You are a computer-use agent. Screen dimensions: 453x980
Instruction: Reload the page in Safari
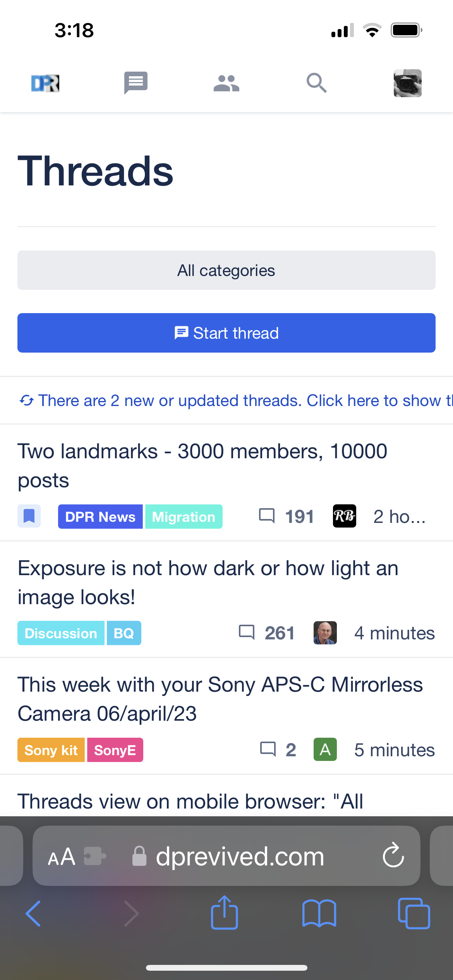pos(393,856)
